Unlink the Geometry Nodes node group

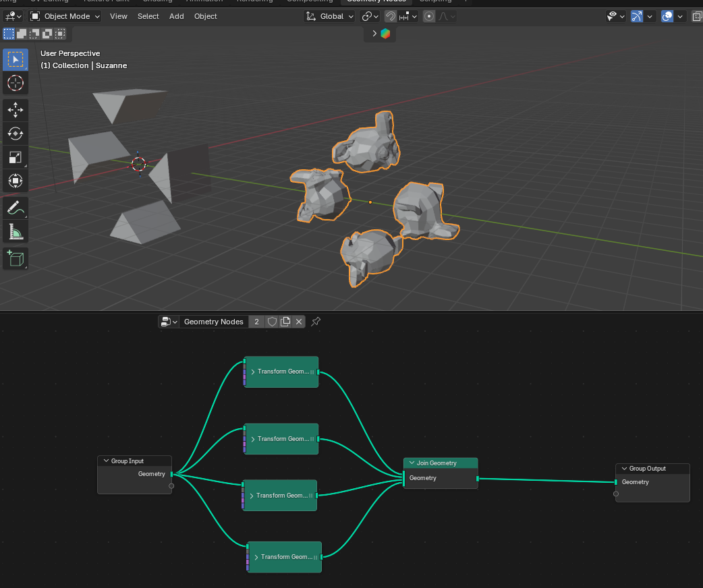[299, 322]
